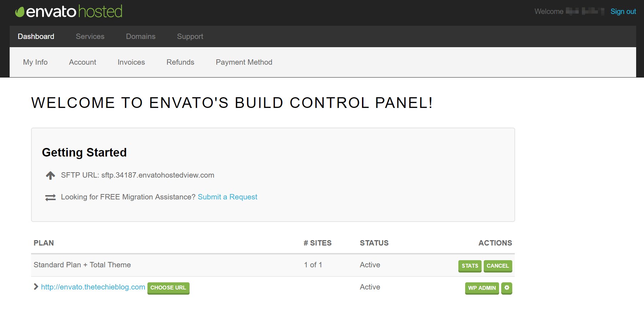Click the '1 of 1' sites value
The image size is (644, 322).
(313, 265)
